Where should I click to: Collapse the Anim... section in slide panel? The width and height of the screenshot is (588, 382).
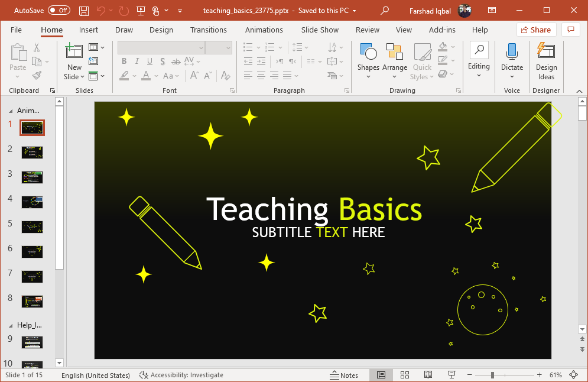click(10, 111)
